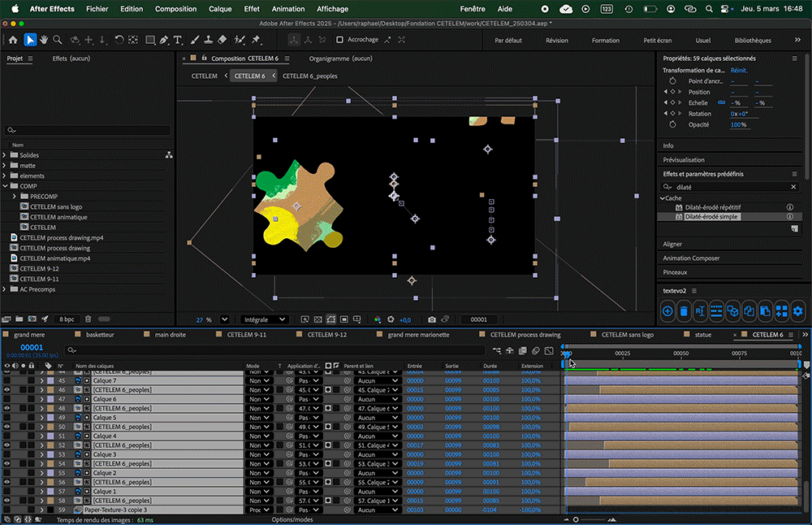The height and width of the screenshot is (525, 812).
Task: Select the Zoom magnifier tool
Action: pyautogui.click(x=58, y=40)
